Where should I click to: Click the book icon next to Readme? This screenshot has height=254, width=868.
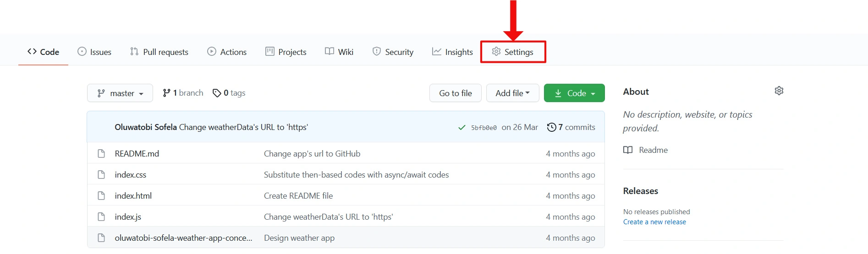[628, 150]
